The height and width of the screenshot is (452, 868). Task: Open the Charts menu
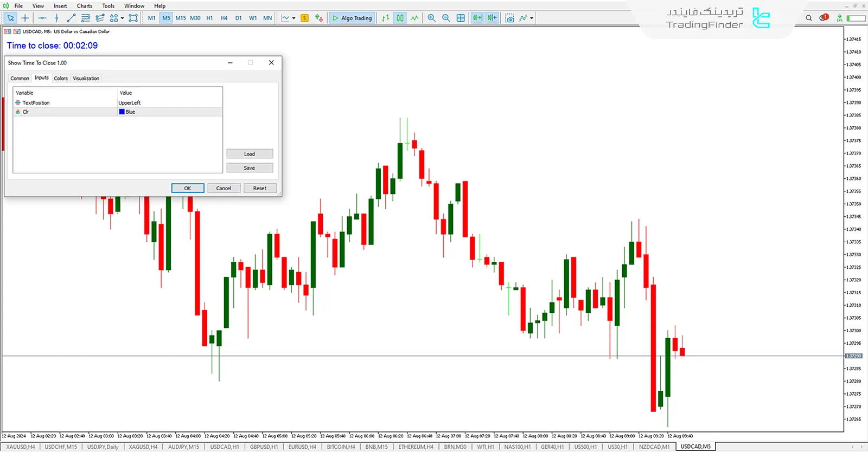(x=84, y=6)
